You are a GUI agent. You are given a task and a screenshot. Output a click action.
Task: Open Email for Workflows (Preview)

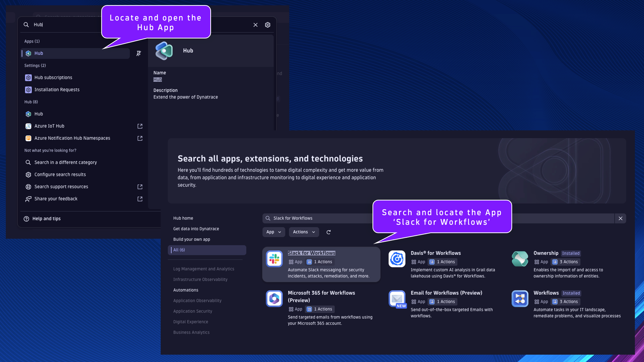[446, 293]
